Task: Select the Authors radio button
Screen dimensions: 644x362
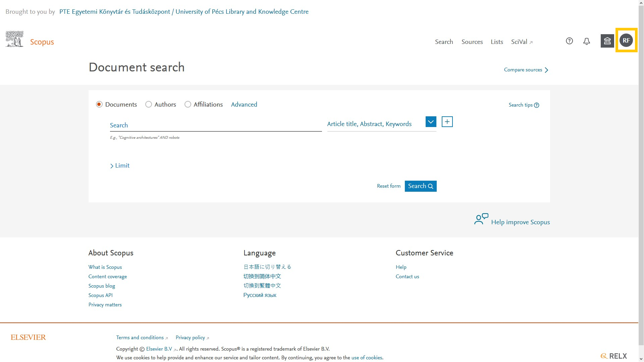Action: 149,105
